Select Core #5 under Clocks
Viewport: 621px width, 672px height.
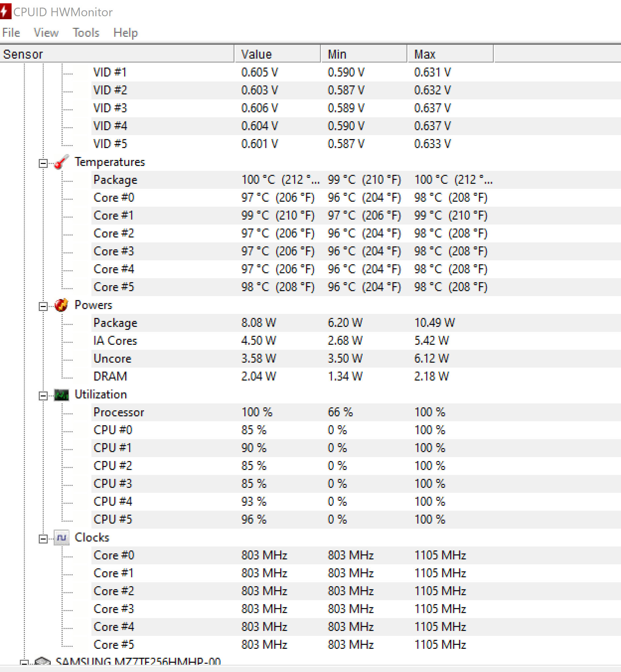click(x=356, y=645)
